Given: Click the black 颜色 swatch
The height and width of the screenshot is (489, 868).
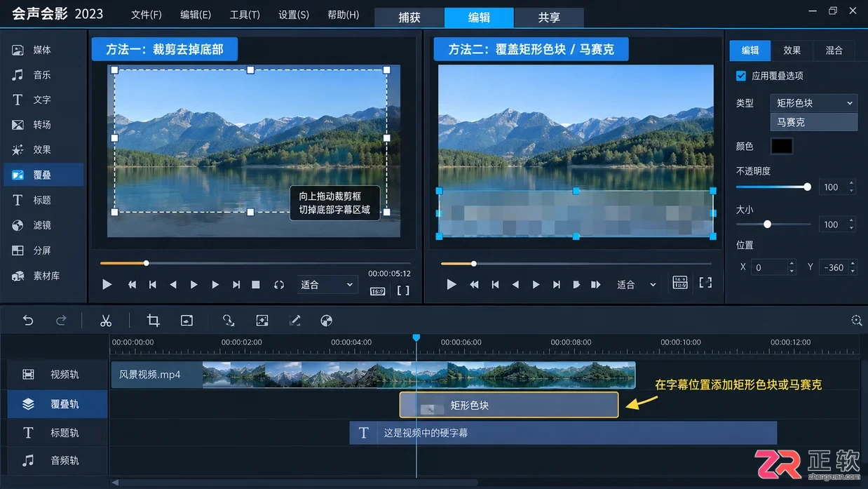Looking at the screenshot, I should click(x=782, y=146).
